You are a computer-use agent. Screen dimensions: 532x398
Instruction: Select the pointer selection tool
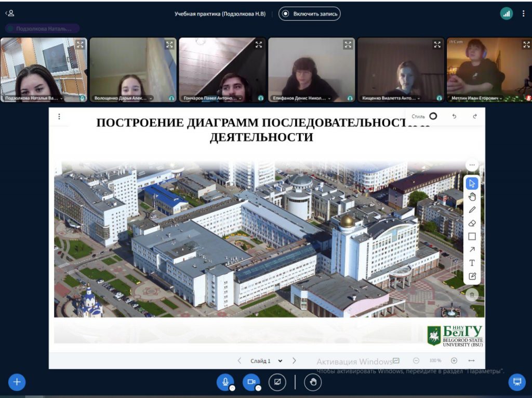pyautogui.click(x=472, y=183)
